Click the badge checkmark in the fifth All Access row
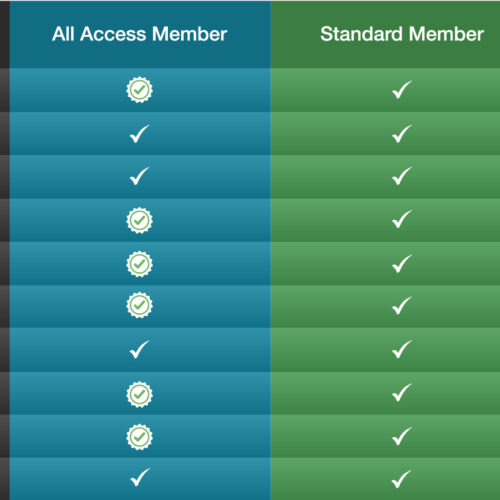 pos(140,264)
